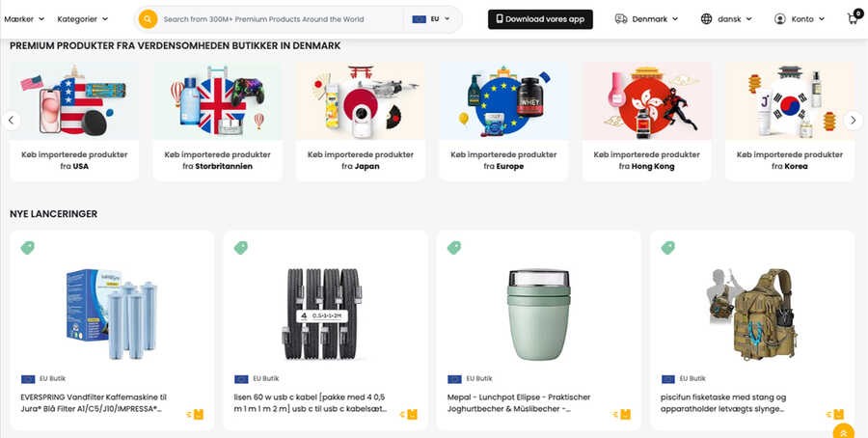Select the Japan imported products card
Image resolution: width=868 pixels, height=438 pixels.
(x=360, y=121)
